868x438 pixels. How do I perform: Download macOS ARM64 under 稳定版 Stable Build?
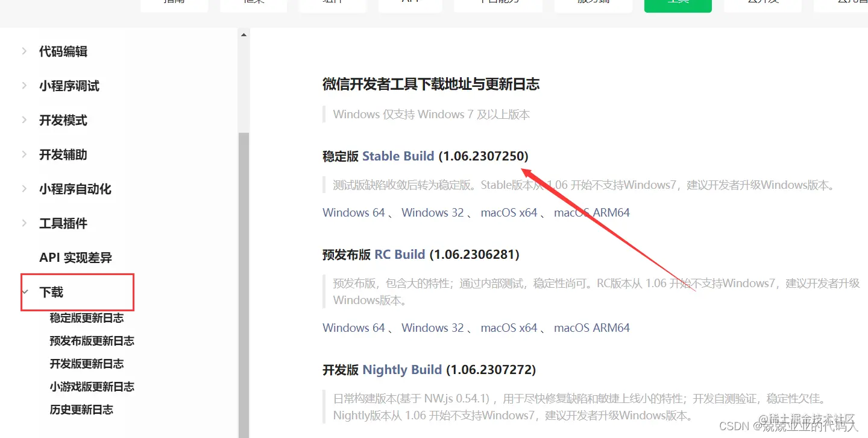point(592,212)
